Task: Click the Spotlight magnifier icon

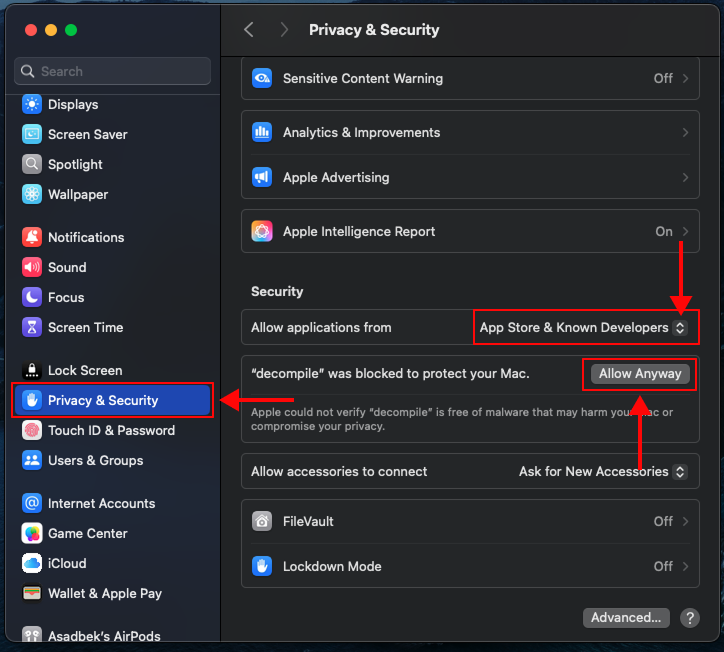Action: point(32,164)
